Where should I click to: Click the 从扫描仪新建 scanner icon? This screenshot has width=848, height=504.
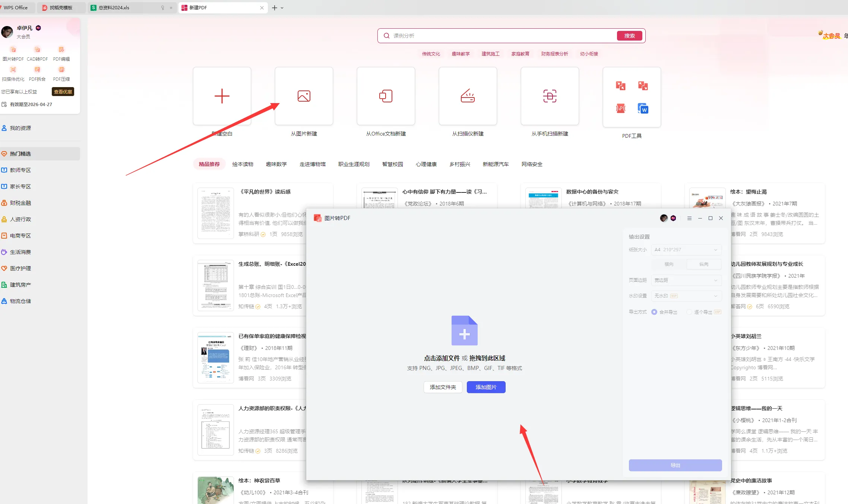tap(468, 96)
